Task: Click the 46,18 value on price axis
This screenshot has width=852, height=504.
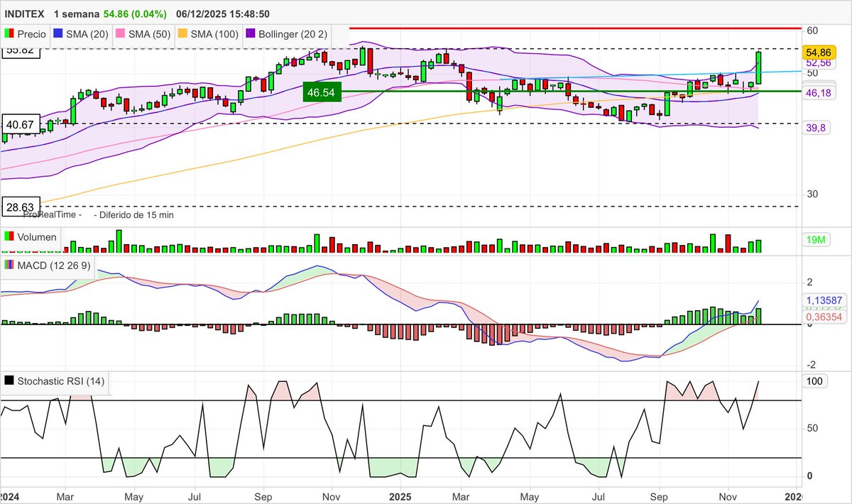Action: coord(818,93)
